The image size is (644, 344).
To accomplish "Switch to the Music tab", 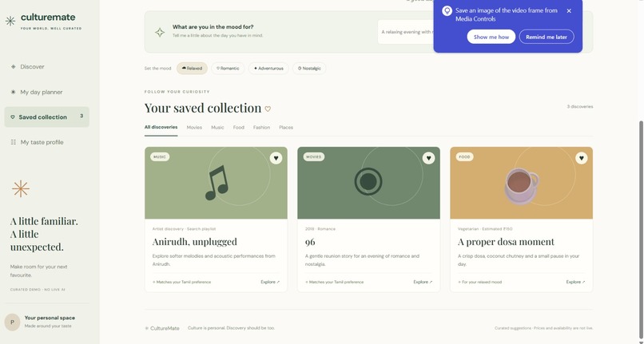I will pyautogui.click(x=217, y=127).
